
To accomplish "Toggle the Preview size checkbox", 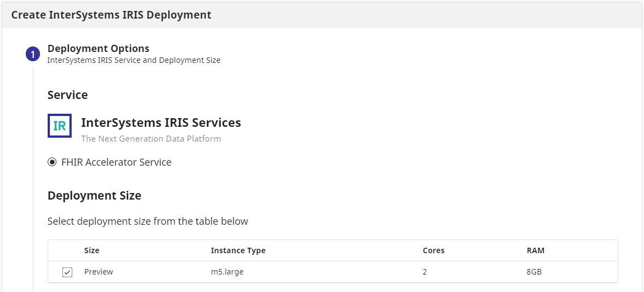I will tap(67, 272).
